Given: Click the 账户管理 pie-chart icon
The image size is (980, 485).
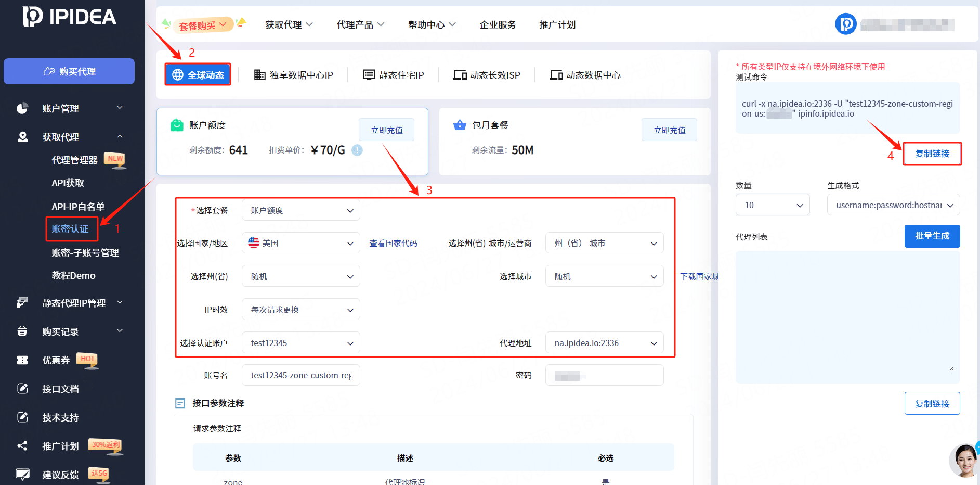Looking at the screenshot, I should tap(22, 108).
